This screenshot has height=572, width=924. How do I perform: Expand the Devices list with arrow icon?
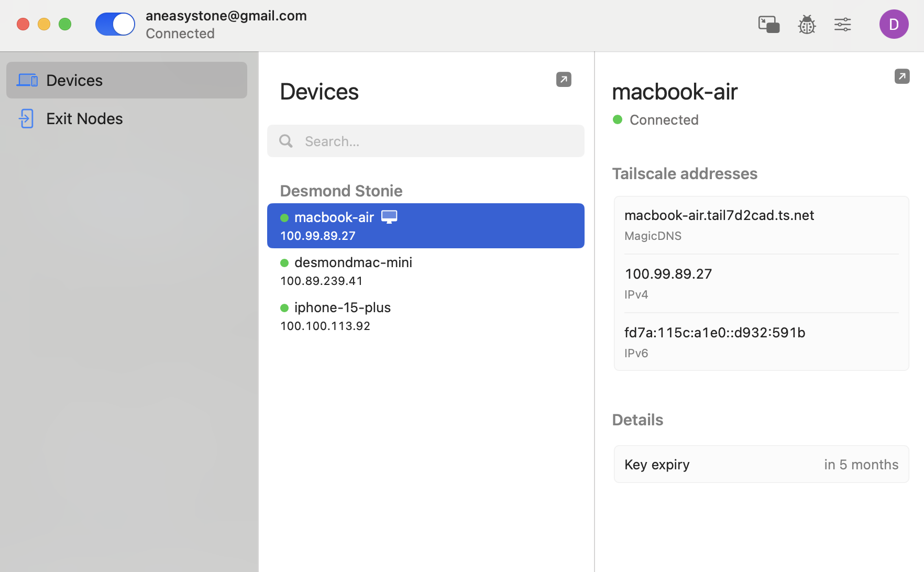coord(564,80)
